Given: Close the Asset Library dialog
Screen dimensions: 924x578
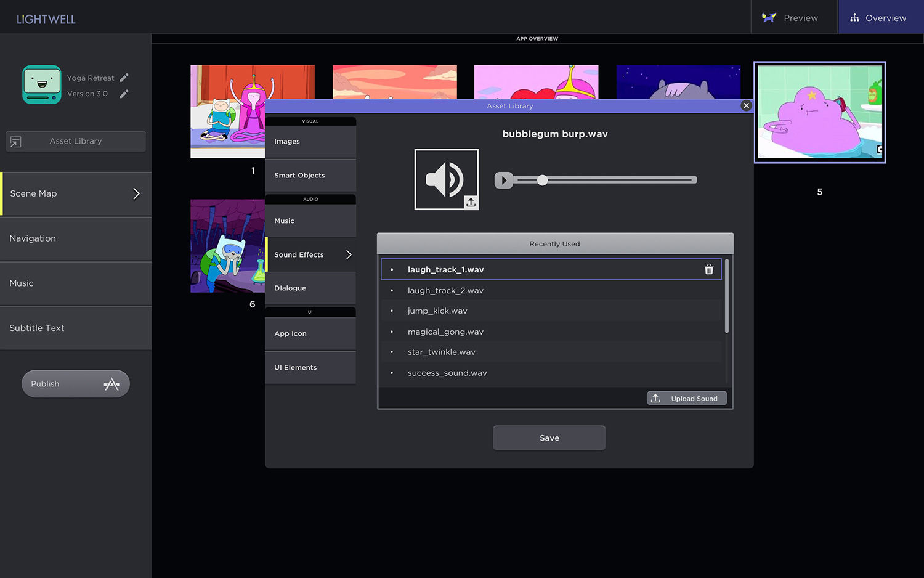Looking at the screenshot, I should [746, 105].
